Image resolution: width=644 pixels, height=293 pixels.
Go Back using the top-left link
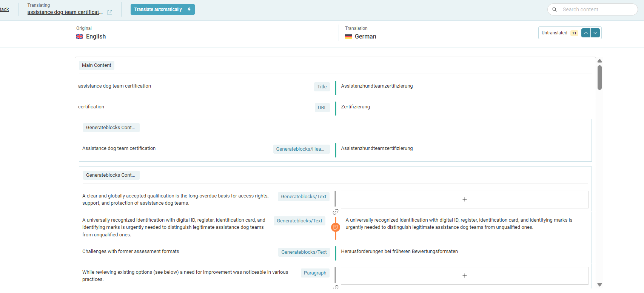pyautogui.click(x=4, y=9)
